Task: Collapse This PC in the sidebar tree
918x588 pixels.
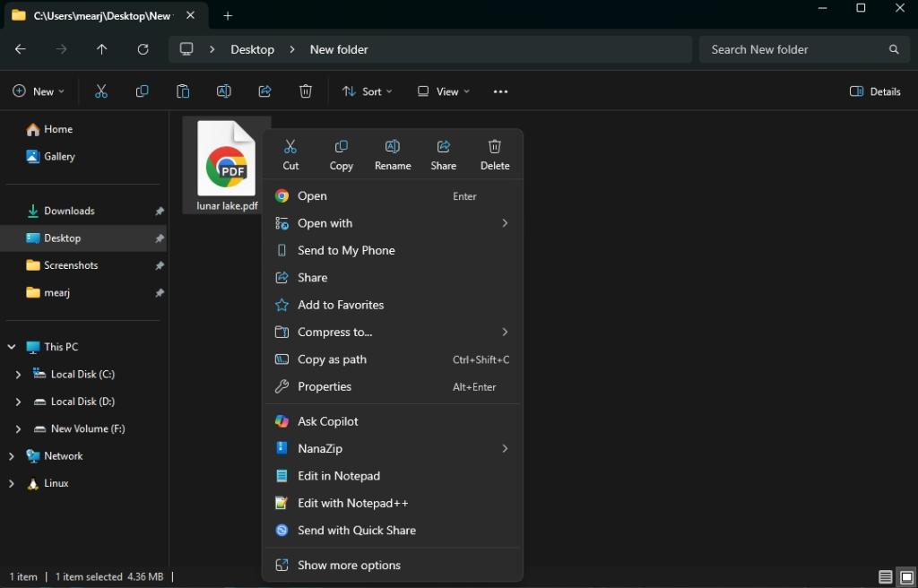Action: click(11, 347)
